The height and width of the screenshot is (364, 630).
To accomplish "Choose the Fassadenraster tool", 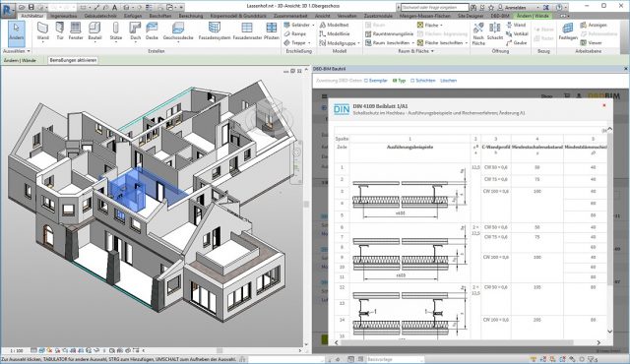I will [x=247, y=31].
